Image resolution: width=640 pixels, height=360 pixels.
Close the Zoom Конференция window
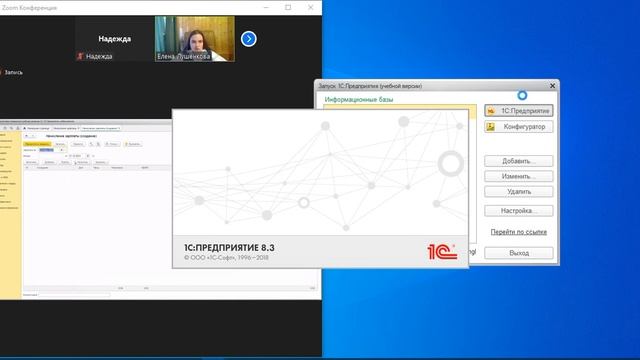(x=311, y=7)
